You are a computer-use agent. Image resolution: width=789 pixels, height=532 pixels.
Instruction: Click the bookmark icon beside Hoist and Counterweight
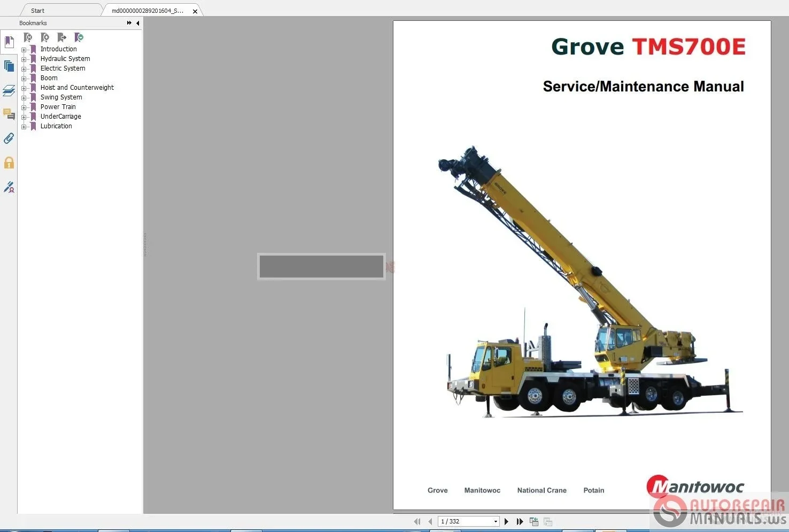tap(34, 88)
